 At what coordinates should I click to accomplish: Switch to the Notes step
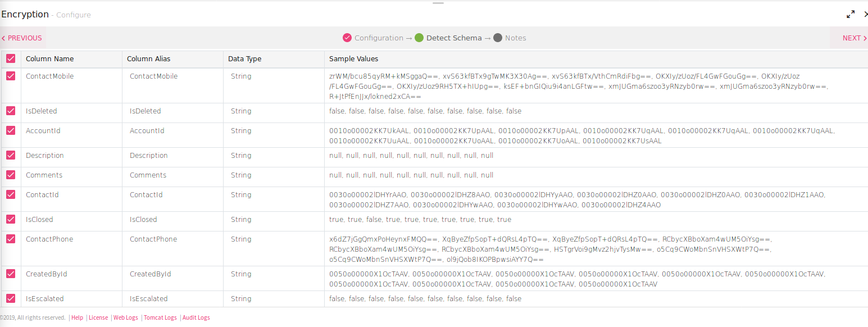tap(514, 38)
